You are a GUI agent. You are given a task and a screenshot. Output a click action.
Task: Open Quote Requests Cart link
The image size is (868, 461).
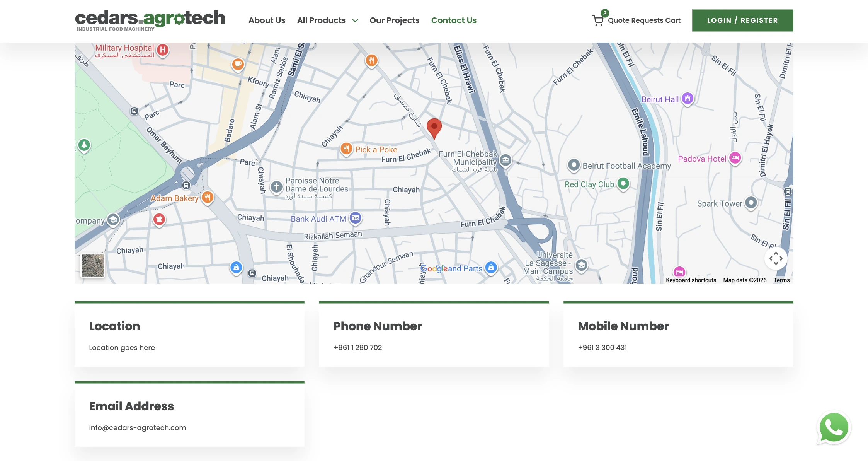click(644, 20)
